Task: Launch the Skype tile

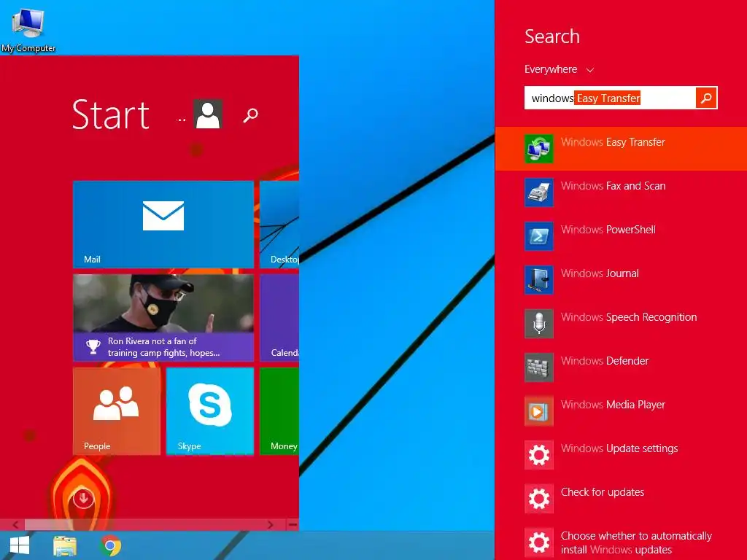Action: (210, 411)
